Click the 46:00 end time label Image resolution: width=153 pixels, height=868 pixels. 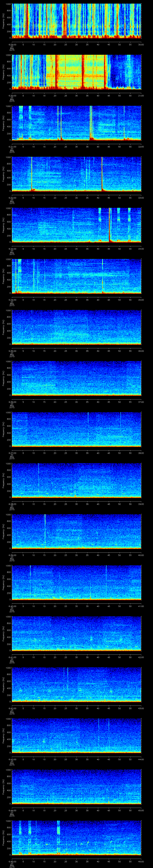coord(141,861)
